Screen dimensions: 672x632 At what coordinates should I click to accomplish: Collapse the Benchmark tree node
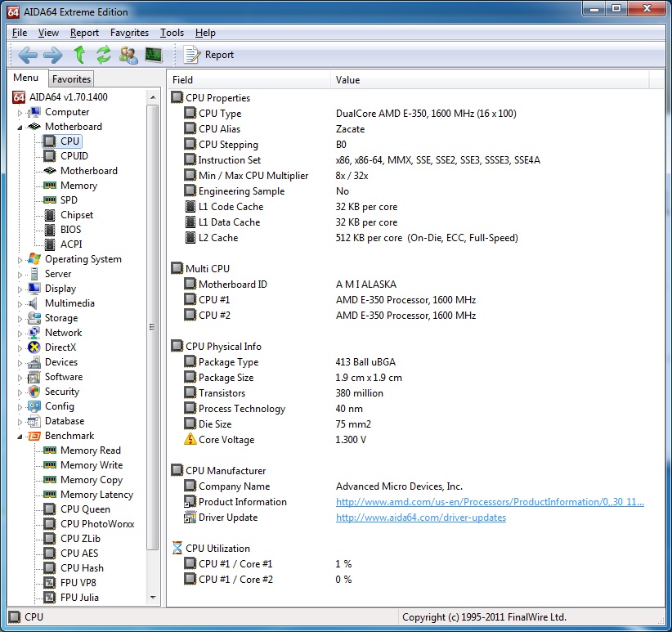(x=20, y=437)
